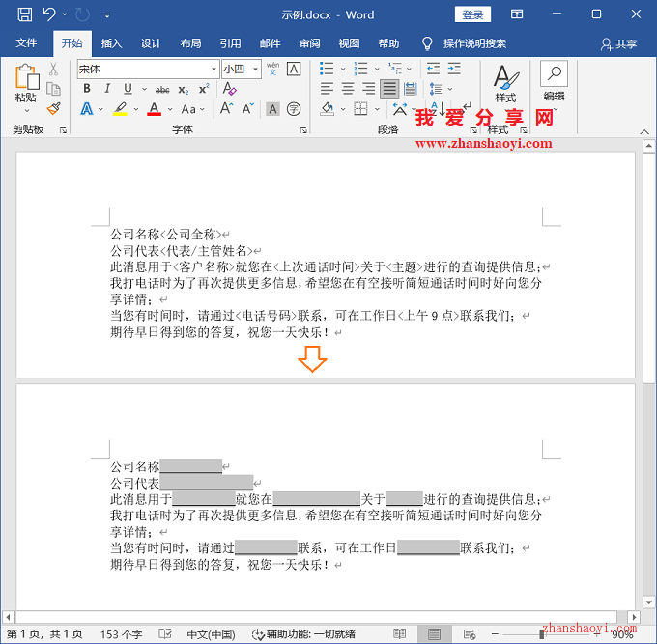This screenshot has width=657, height=644.
Task: Expand underline style options arrow
Action: click(x=144, y=89)
